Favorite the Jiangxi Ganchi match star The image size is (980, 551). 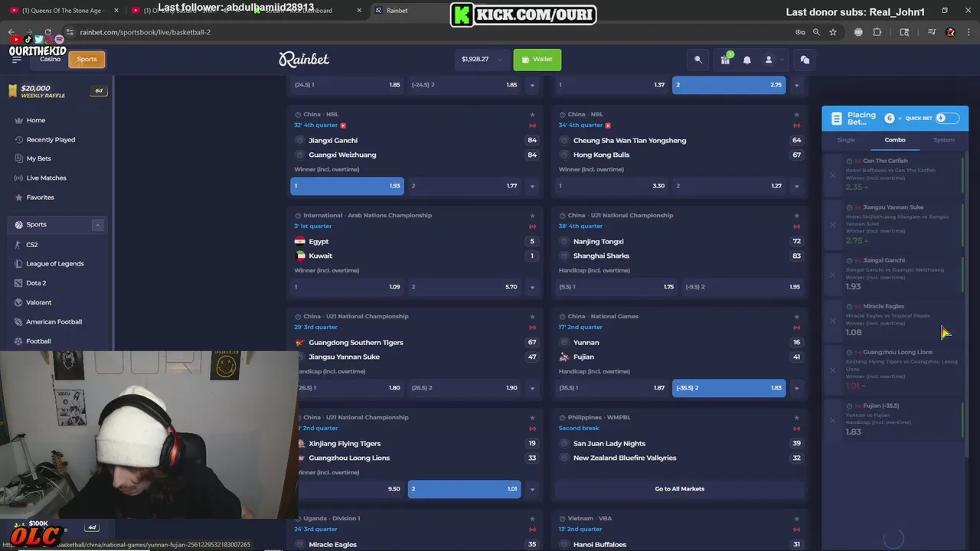click(x=532, y=115)
